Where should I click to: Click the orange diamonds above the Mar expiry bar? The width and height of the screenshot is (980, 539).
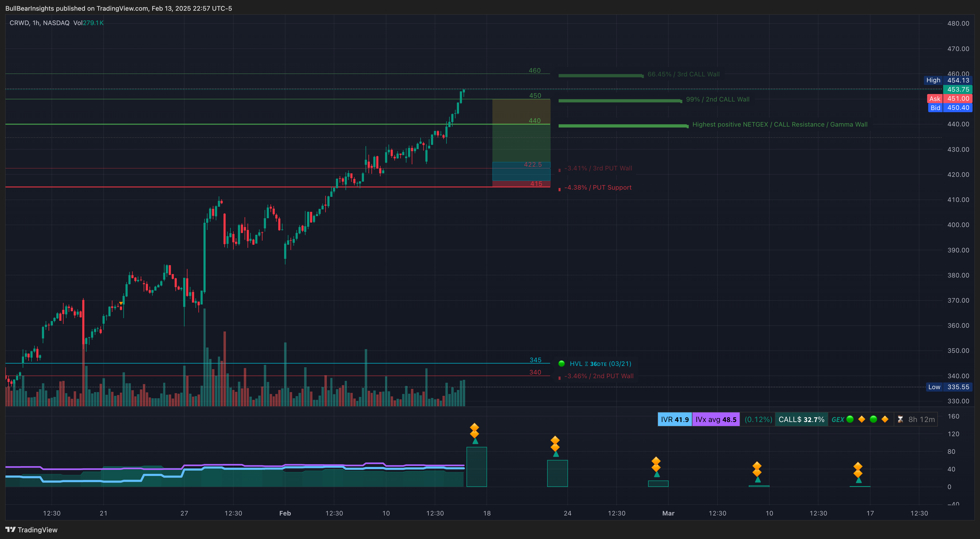[656, 464]
